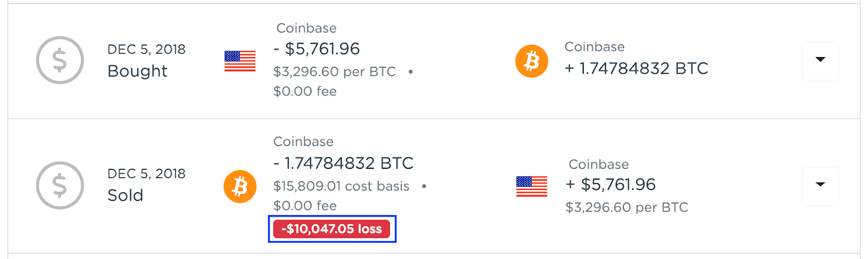
Task: Select the Bought transaction label
Action: point(137,71)
